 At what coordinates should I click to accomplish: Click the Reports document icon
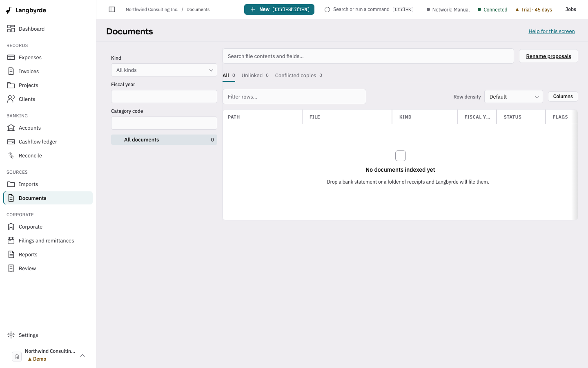tap(11, 254)
